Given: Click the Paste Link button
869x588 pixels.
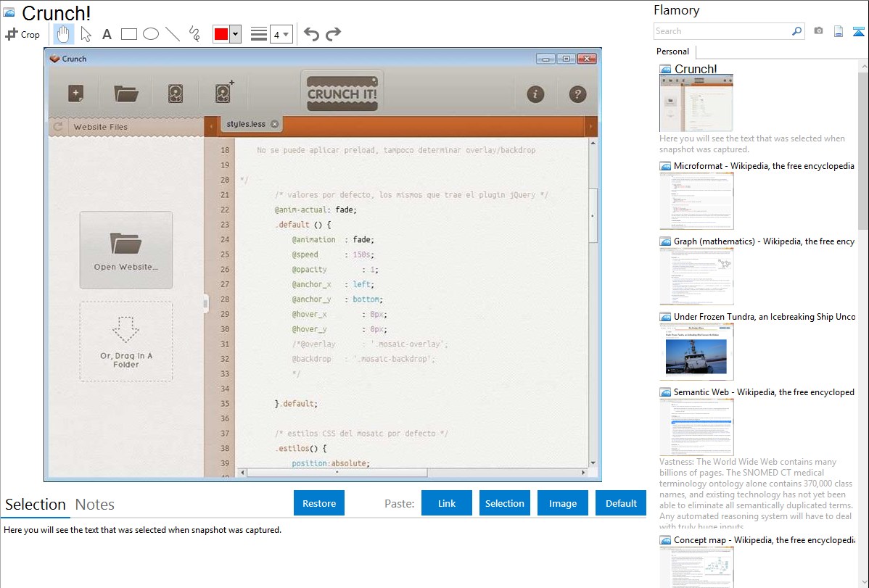Looking at the screenshot, I should click(x=447, y=503).
